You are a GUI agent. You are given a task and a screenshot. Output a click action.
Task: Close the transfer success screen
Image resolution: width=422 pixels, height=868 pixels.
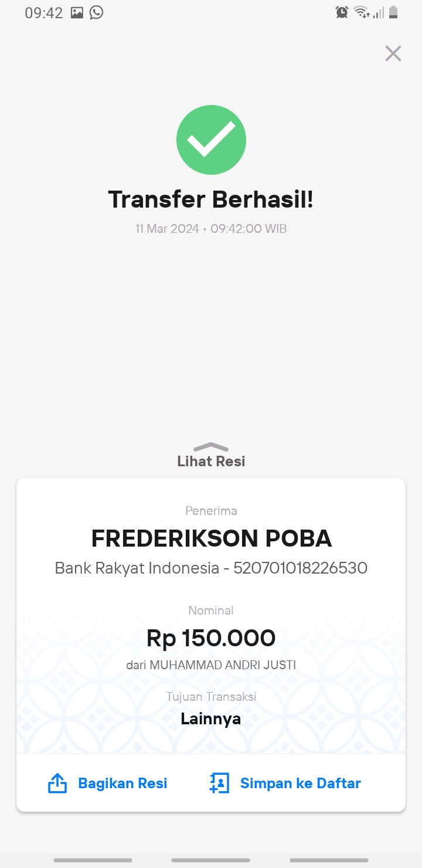point(393,53)
